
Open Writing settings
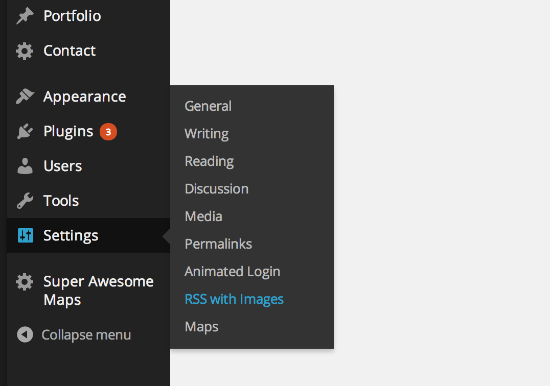point(207,134)
